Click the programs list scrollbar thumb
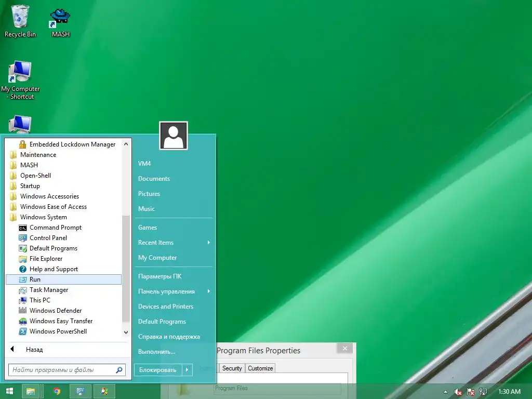532x399 pixels. [x=126, y=269]
